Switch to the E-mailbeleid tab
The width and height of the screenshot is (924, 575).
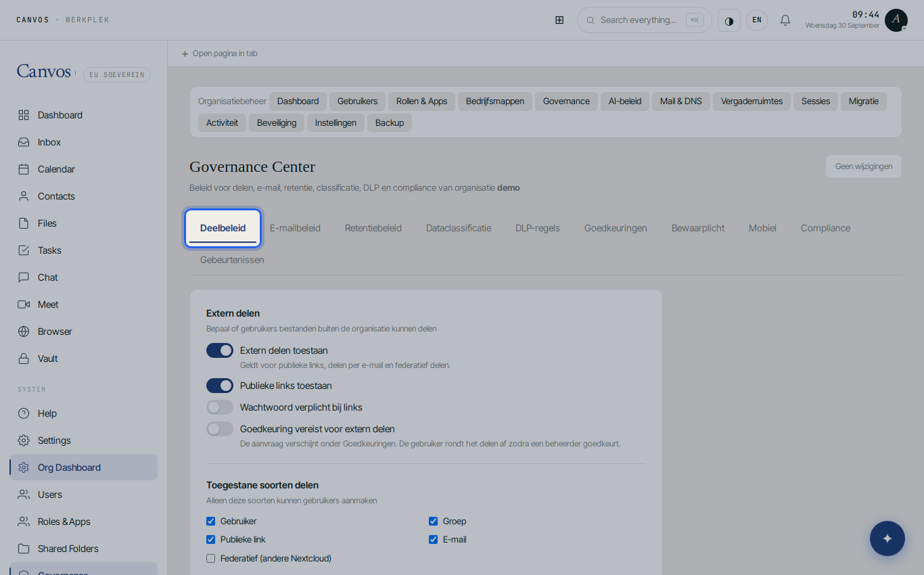point(295,228)
